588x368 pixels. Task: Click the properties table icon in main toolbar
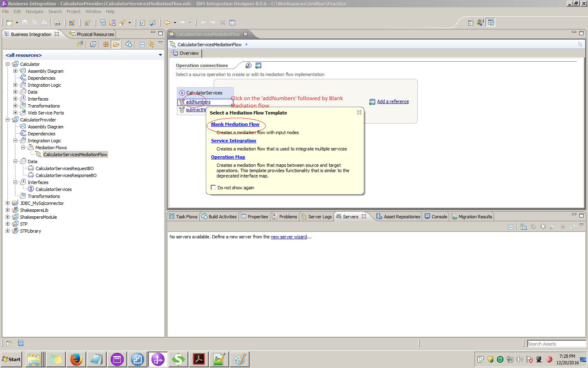point(232,22)
